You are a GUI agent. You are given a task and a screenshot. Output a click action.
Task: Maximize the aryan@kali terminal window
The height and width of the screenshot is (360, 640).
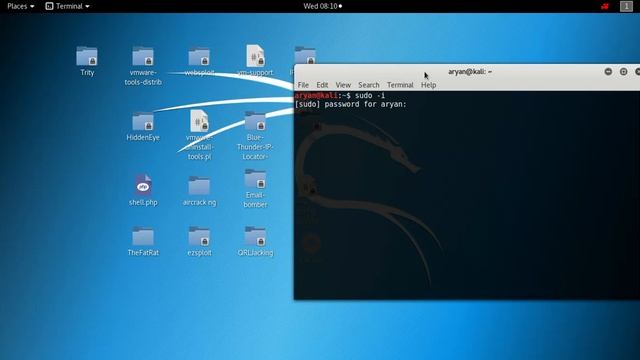click(x=623, y=71)
